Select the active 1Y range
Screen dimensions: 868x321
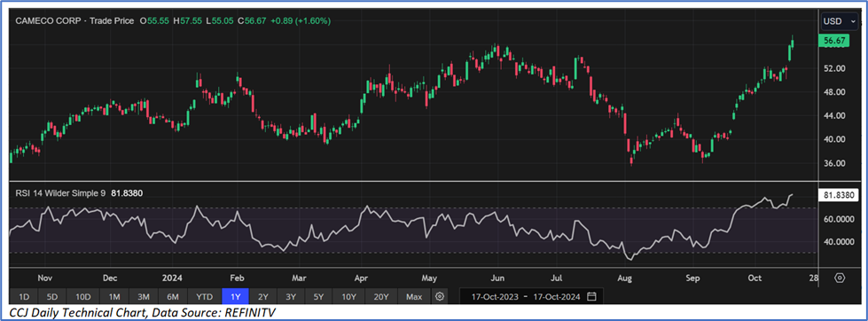(235, 296)
